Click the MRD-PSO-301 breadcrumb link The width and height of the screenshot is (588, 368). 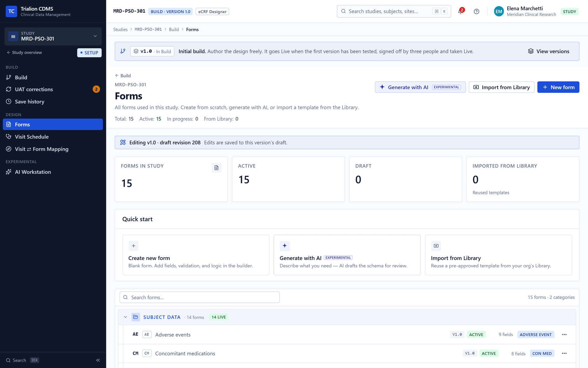[x=148, y=29]
